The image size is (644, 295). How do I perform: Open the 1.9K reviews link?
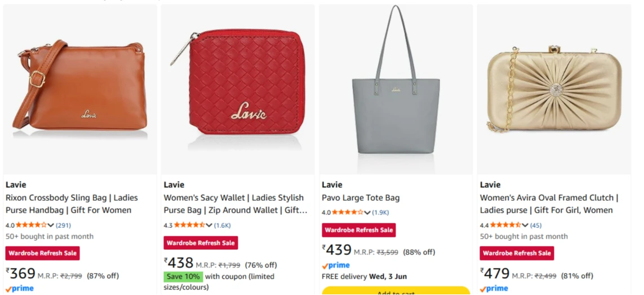click(380, 212)
